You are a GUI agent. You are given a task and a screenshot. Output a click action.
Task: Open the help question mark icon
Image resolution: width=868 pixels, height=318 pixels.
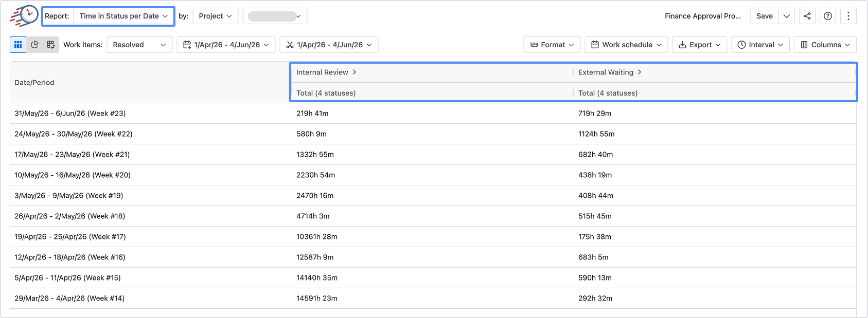pyautogui.click(x=828, y=16)
